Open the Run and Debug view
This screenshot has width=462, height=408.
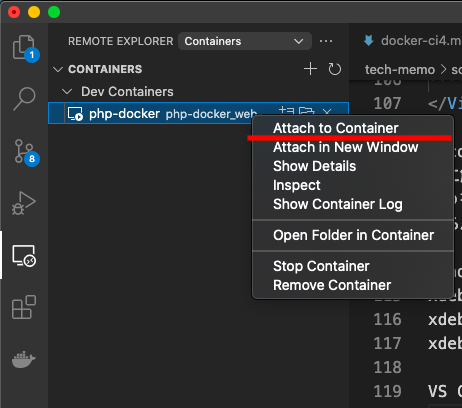[24, 203]
